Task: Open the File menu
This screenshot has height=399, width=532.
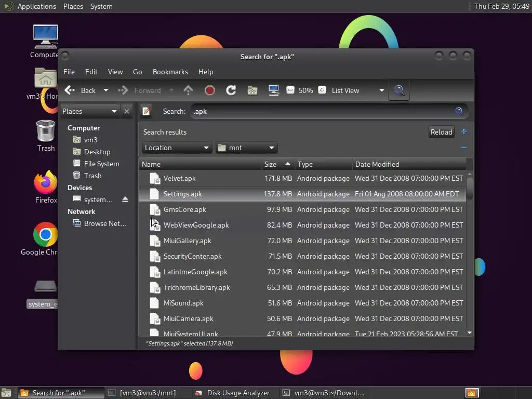Action: (69, 72)
